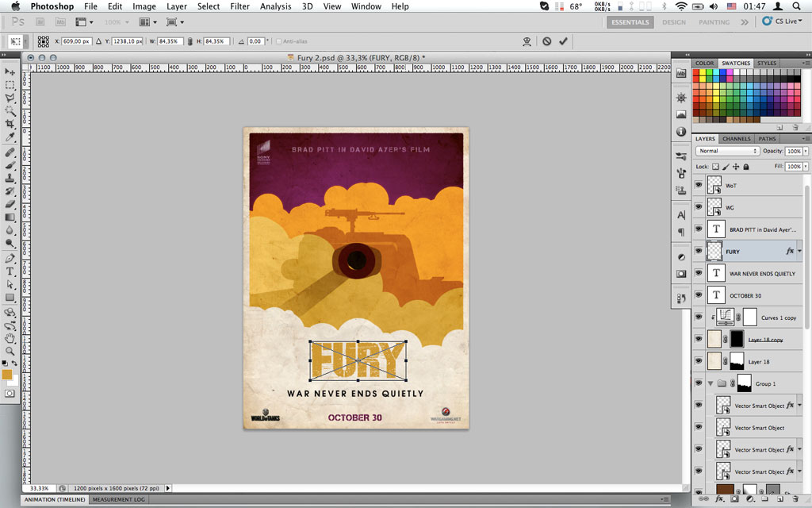Switch to the Paths tab
Viewport: 812px width, 508px height.
coord(767,138)
